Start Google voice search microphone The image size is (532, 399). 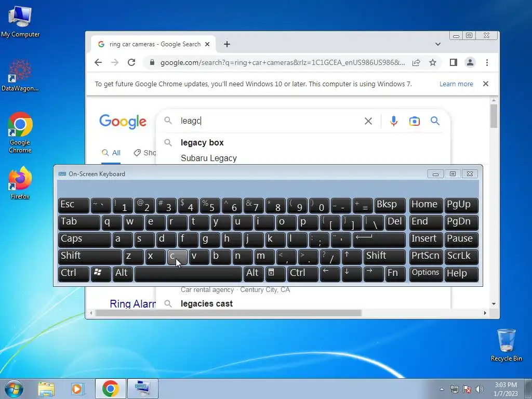coord(394,121)
